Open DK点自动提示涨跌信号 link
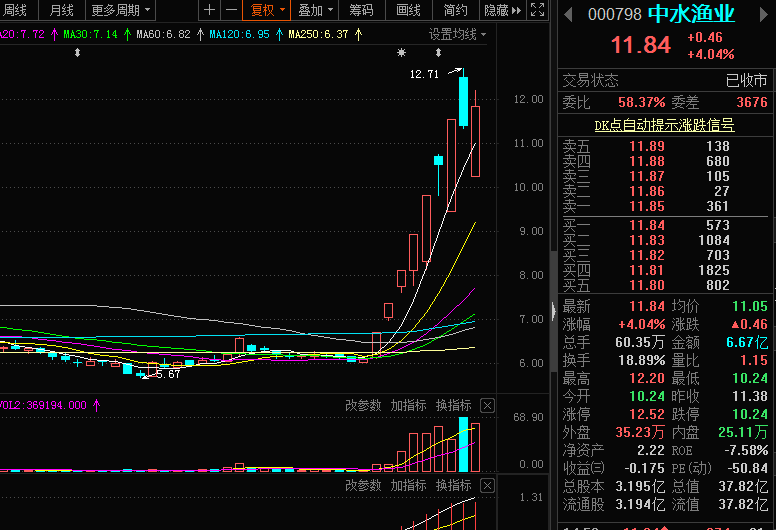 664,125
